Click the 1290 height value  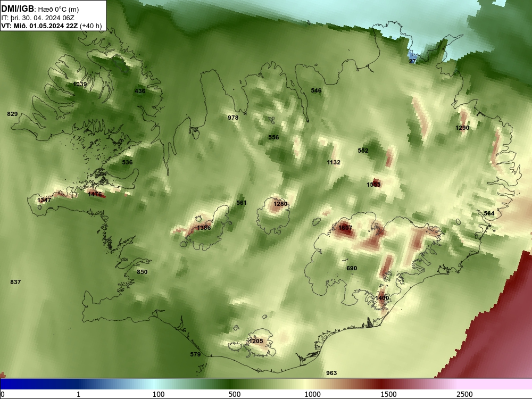click(x=462, y=128)
